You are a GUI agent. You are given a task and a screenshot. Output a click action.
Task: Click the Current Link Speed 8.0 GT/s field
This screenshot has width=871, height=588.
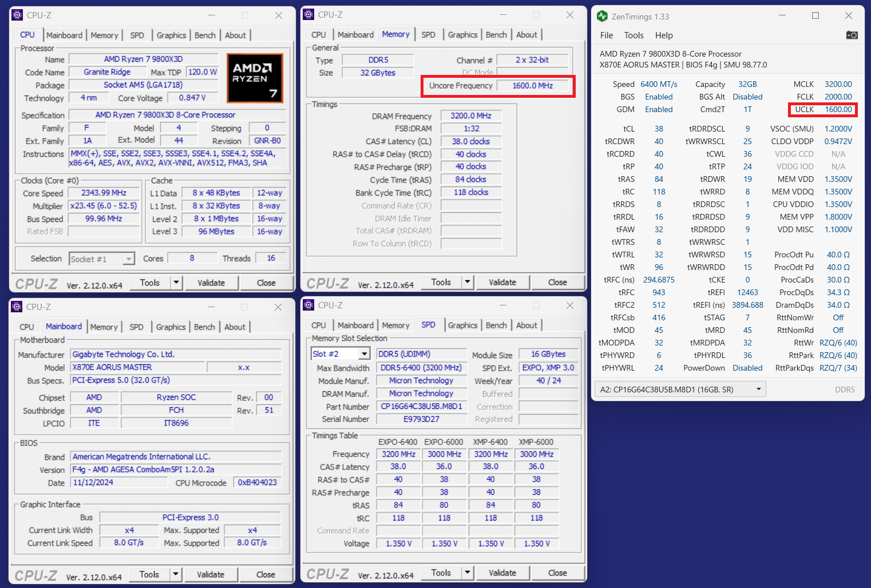click(129, 543)
